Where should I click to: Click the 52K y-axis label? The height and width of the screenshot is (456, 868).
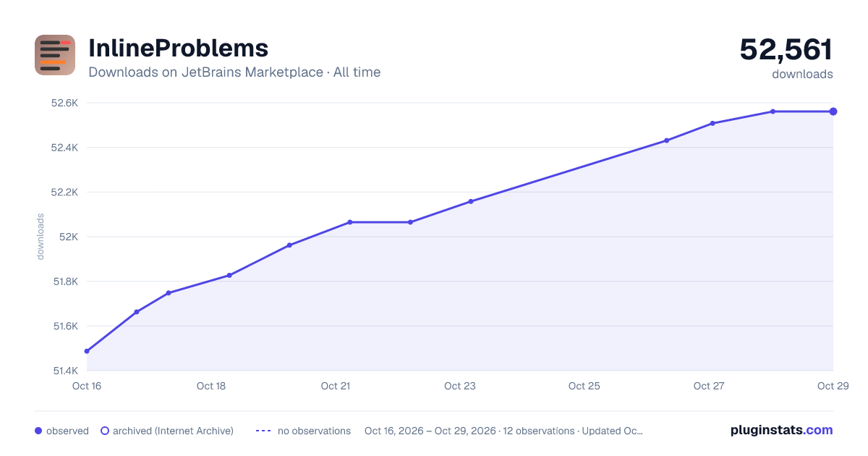(69, 237)
